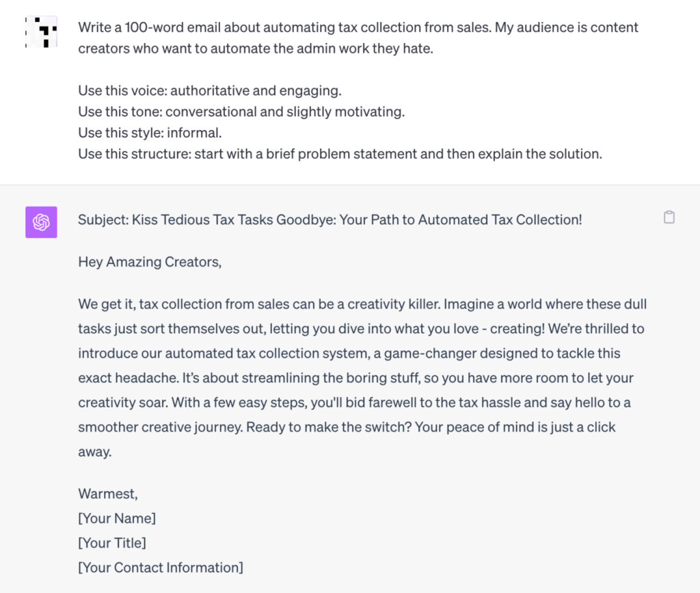Click 'Ready to make the switch?' sentence
This screenshot has width=700, height=593.
[x=329, y=427]
